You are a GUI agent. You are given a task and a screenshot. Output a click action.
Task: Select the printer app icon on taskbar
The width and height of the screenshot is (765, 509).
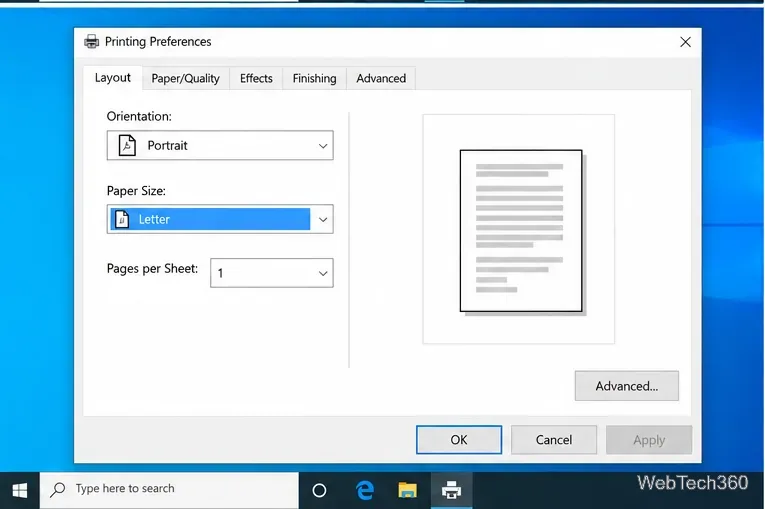(451, 490)
